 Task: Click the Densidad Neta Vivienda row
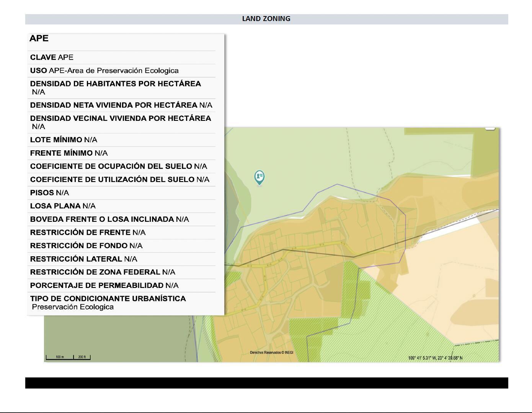(121, 105)
